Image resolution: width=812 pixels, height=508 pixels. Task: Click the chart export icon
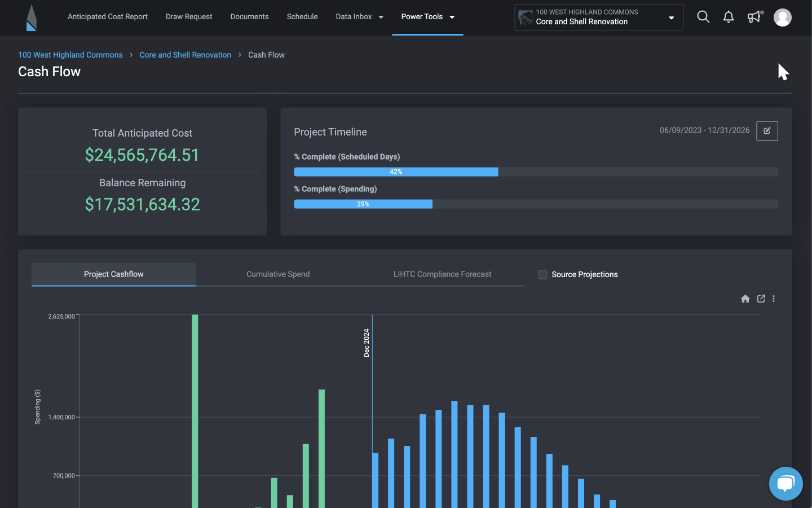(761, 299)
